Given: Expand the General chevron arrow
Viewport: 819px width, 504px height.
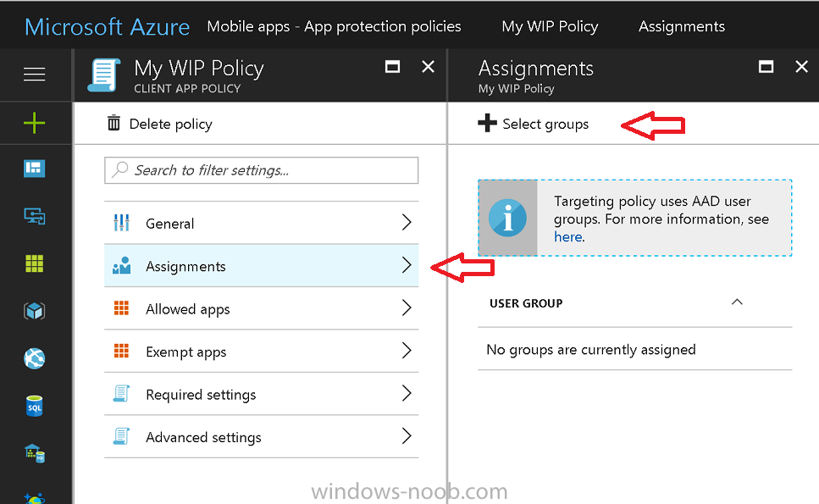Looking at the screenshot, I should coord(407,223).
